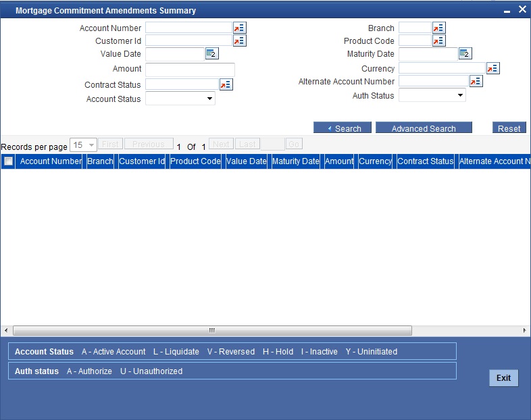Sort by Currency column header
The width and height of the screenshot is (531, 420).
375,161
